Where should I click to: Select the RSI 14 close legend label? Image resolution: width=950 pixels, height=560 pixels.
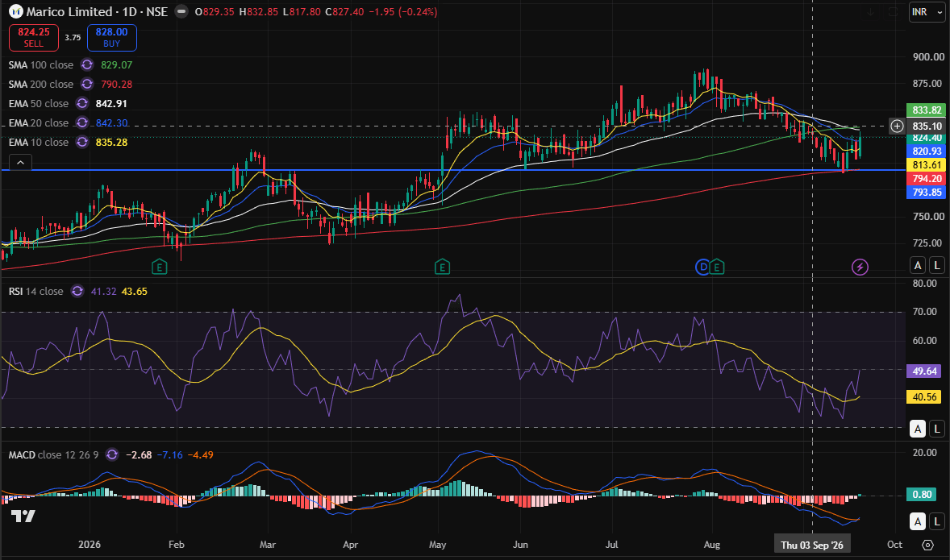tap(35, 291)
